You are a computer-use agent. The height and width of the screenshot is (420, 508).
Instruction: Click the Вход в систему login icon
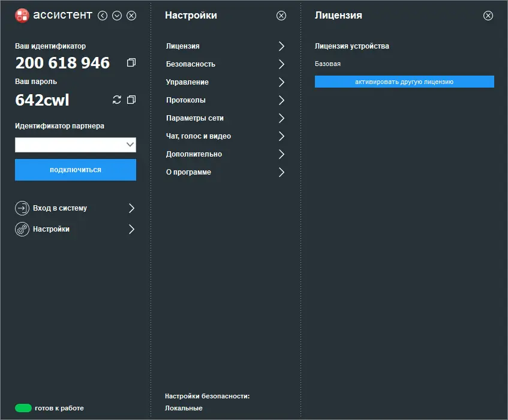click(x=22, y=208)
